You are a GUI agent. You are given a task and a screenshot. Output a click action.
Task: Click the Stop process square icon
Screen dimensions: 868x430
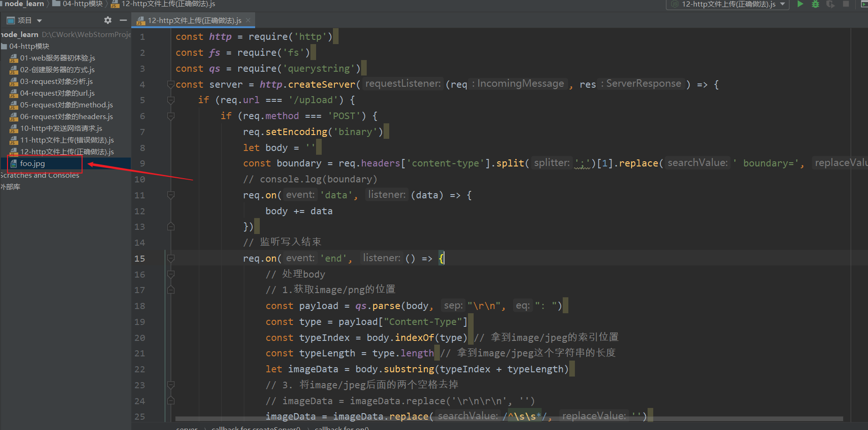point(846,4)
